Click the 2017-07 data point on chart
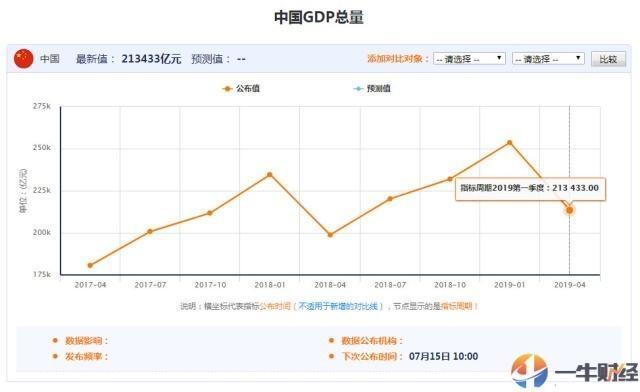The height and width of the screenshot is (392, 640). 150,232
